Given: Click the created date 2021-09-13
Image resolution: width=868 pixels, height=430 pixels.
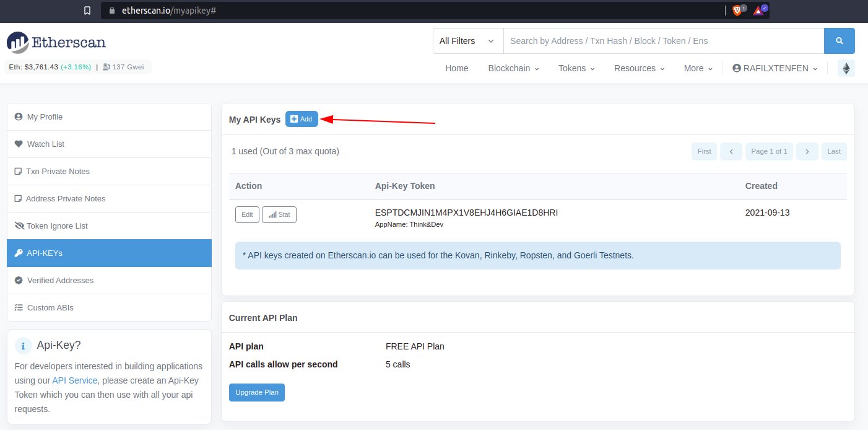Looking at the screenshot, I should 768,213.
